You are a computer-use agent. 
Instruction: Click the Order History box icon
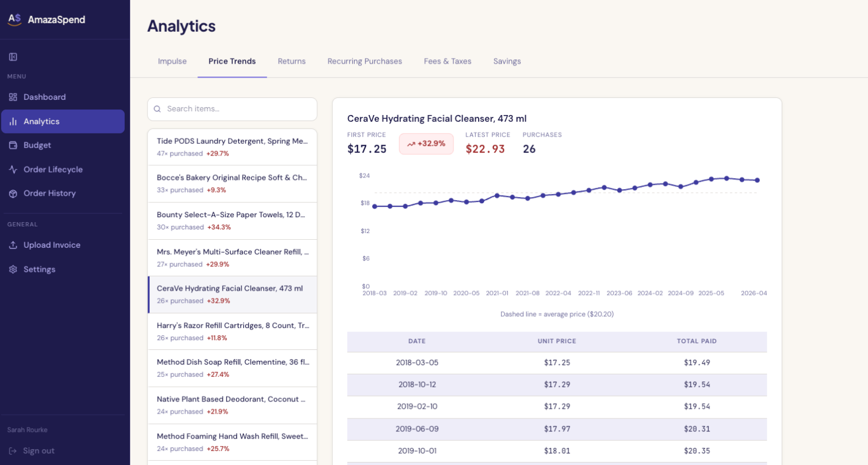coord(13,193)
